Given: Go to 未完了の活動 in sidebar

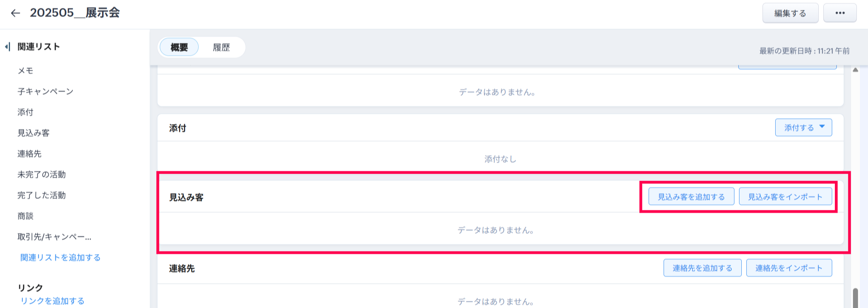Looking at the screenshot, I should click(42, 175).
